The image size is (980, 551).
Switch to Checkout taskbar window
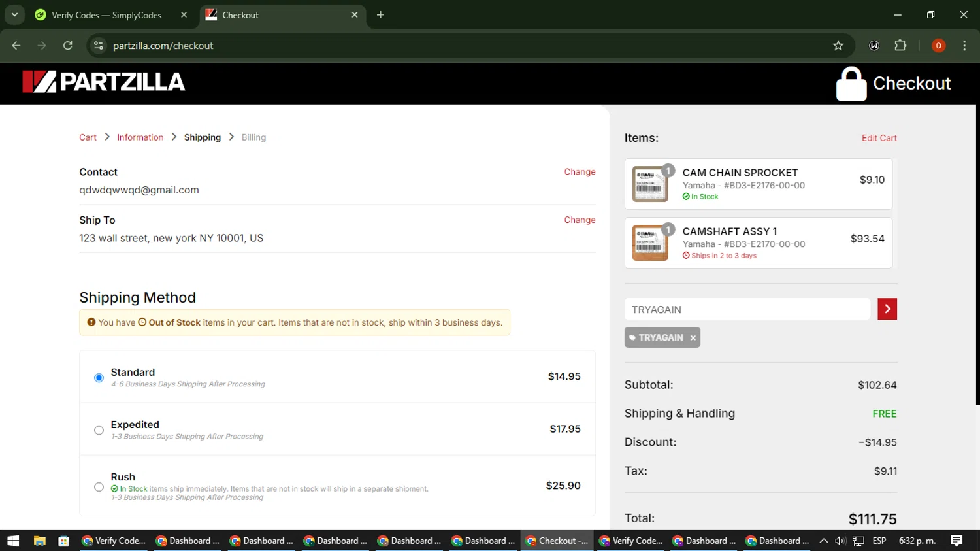(557, 541)
